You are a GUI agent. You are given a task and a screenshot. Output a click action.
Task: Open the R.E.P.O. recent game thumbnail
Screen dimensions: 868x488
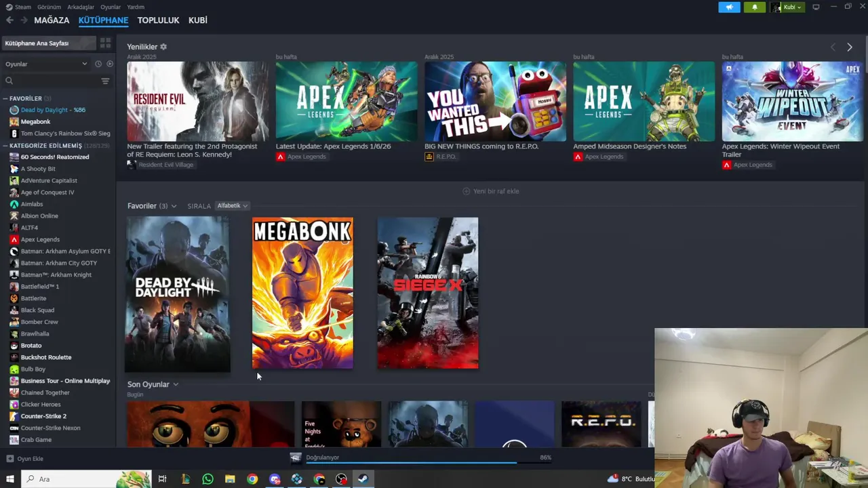tap(601, 424)
